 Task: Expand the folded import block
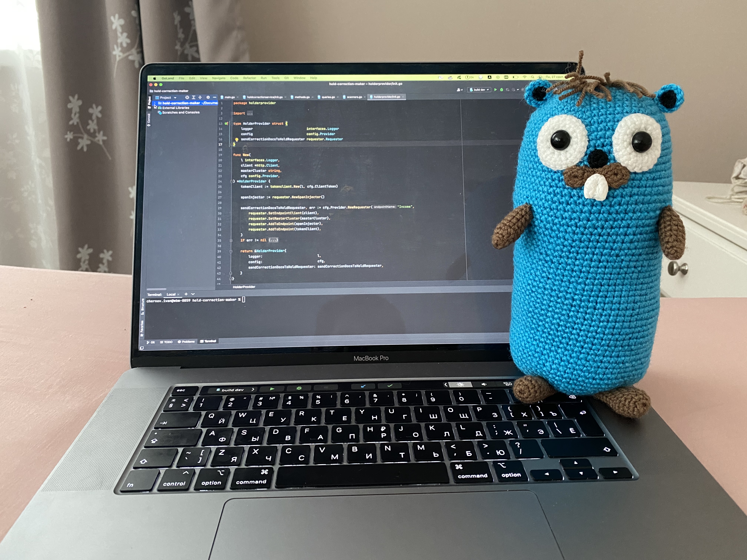pyautogui.click(x=250, y=113)
